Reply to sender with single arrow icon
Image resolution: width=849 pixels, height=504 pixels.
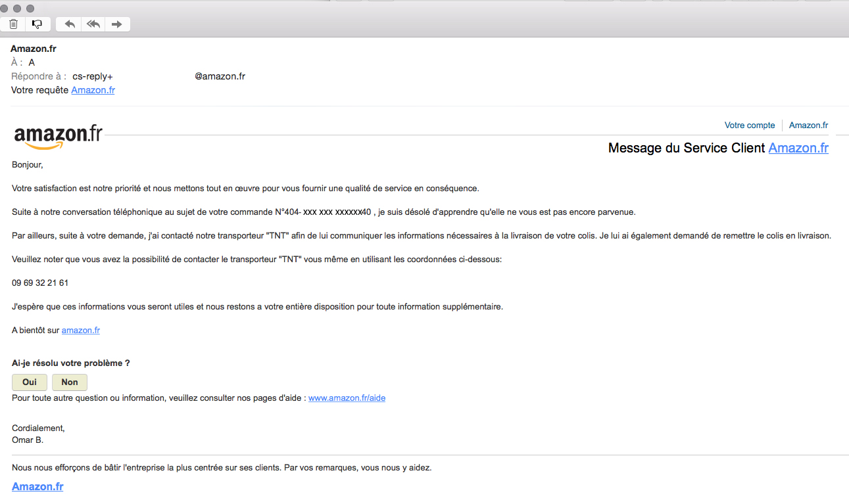point(70,24)
